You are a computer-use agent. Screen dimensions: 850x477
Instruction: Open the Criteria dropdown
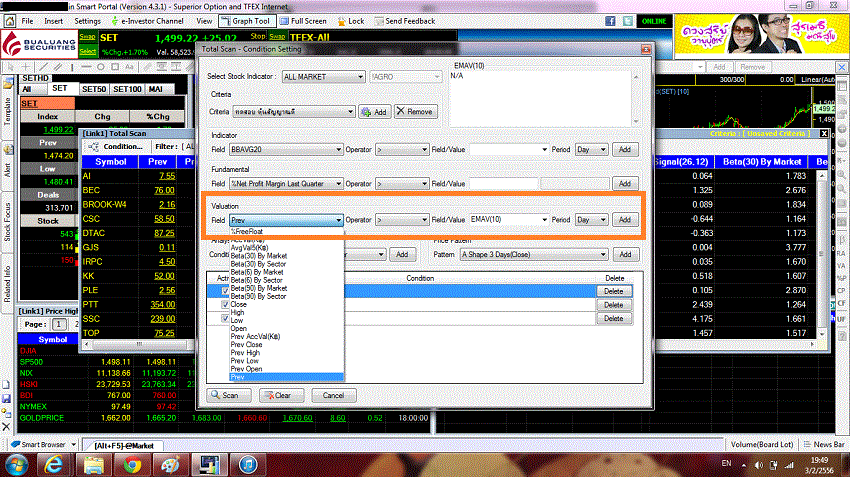click(x=294, y=112)
